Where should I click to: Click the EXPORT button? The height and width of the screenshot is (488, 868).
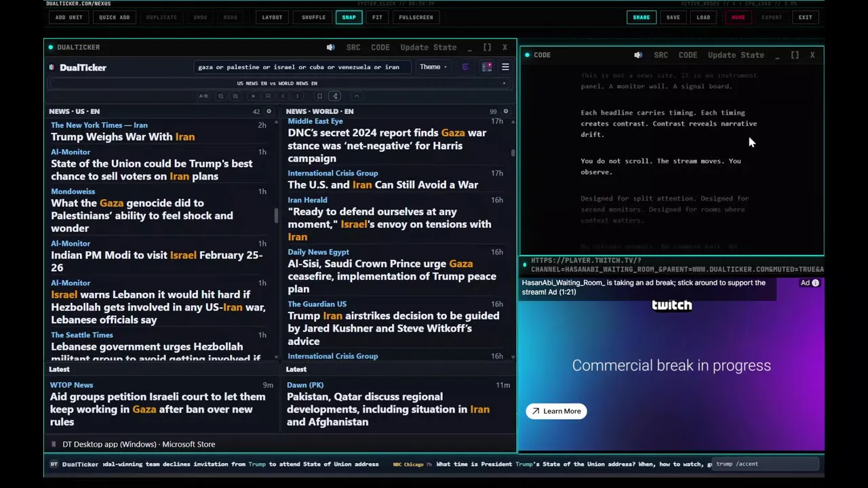(772, 17)
